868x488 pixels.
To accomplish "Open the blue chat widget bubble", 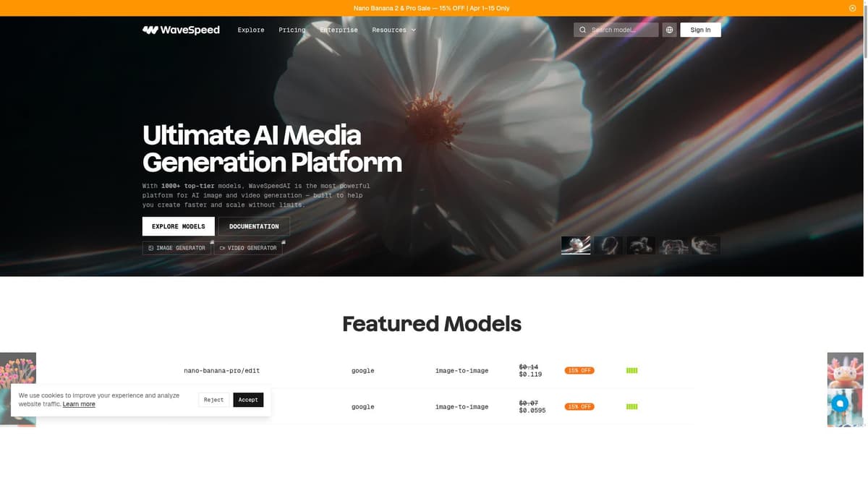I will tap(839, 403).
